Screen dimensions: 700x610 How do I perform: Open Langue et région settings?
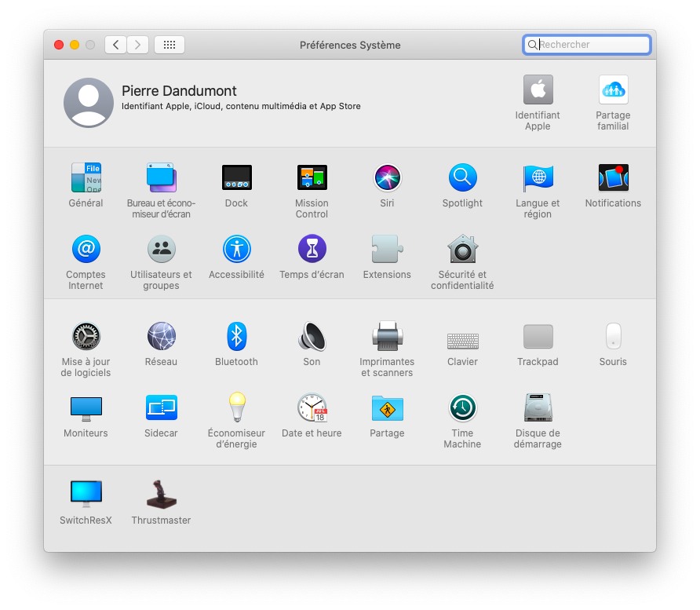click(538, 177)
